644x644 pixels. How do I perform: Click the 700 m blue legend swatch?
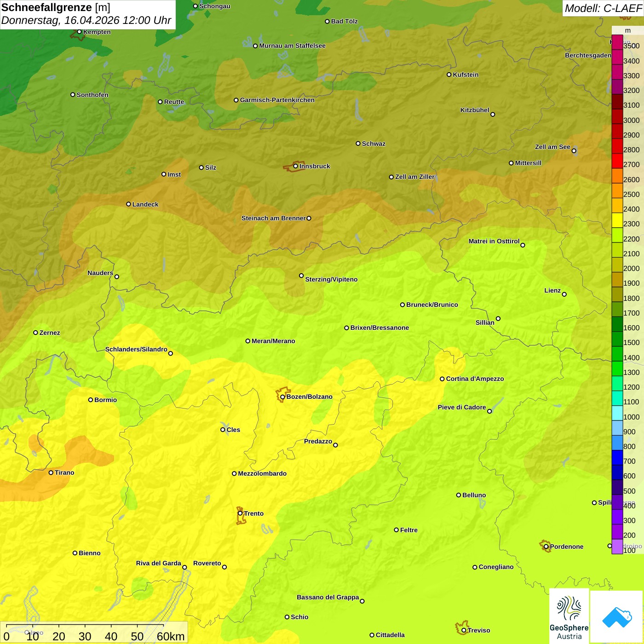pyautogui.click(x=617, y=458)
